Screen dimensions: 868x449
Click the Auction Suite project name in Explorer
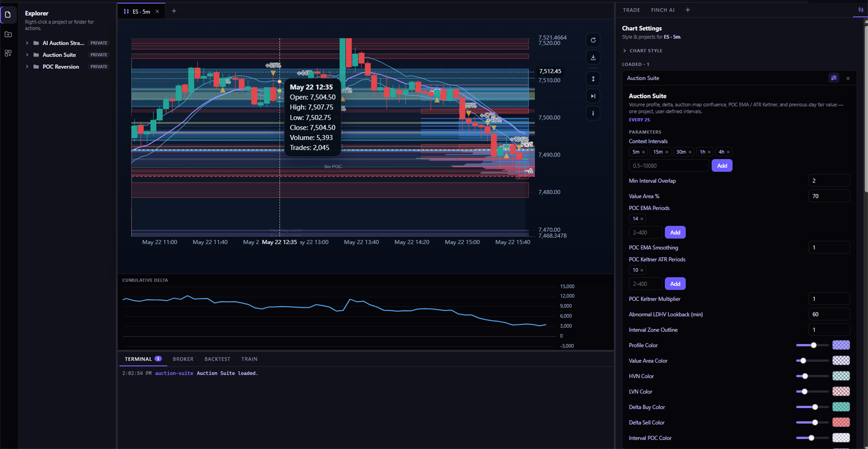click(59, 55)
